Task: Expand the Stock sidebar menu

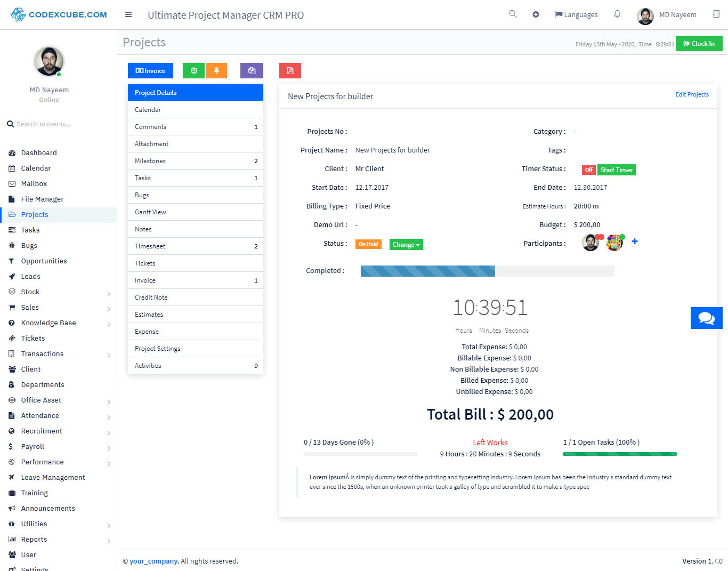Action: 59,292
